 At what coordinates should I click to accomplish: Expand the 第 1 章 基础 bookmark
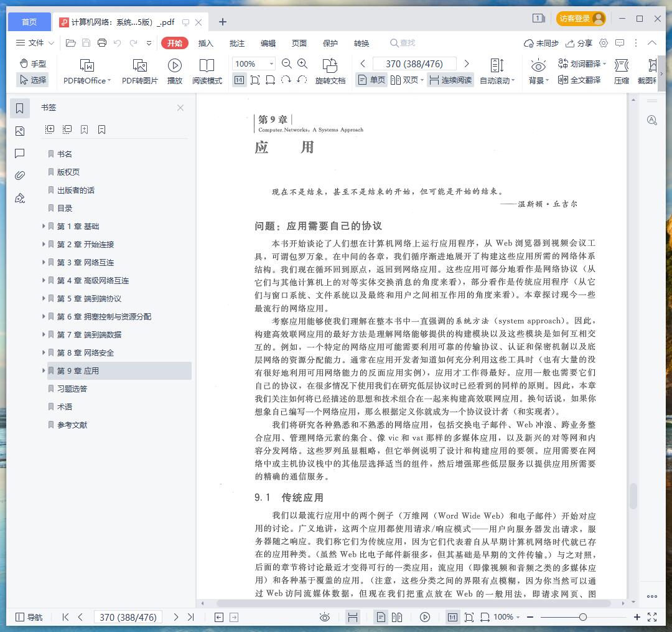[x=44, y=226]
